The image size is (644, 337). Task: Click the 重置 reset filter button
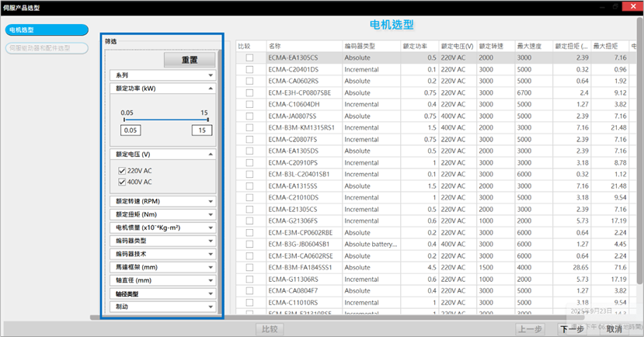189,60
